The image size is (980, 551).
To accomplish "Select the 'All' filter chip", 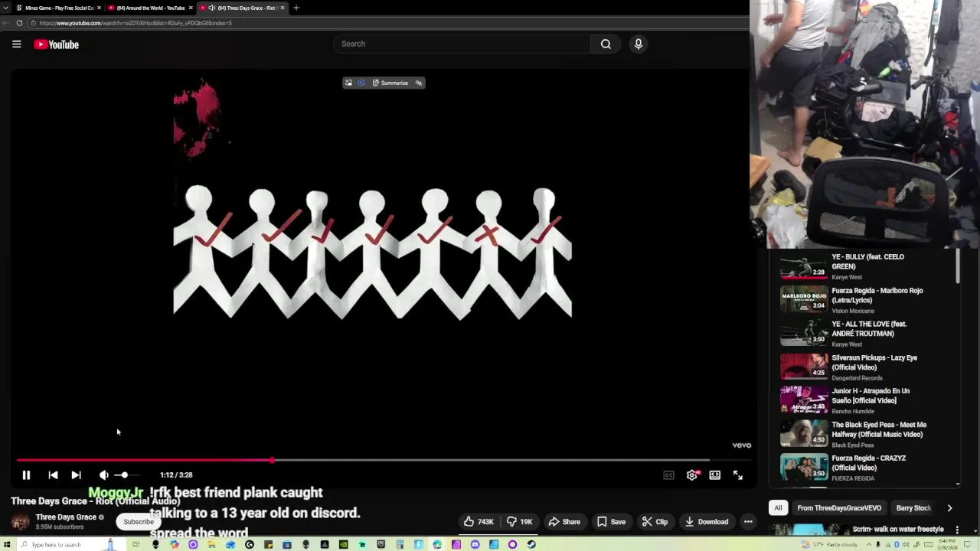I will pyautogui.click(x=778, y=508).
